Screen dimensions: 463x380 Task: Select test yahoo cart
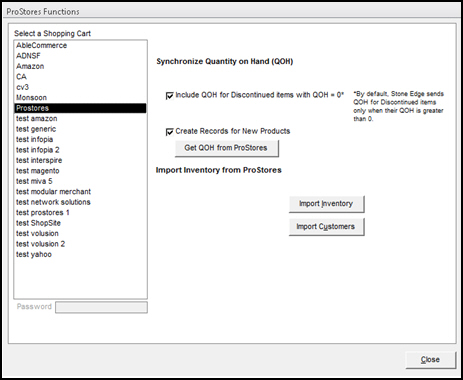pyautogui.click(x=80, y=254)
